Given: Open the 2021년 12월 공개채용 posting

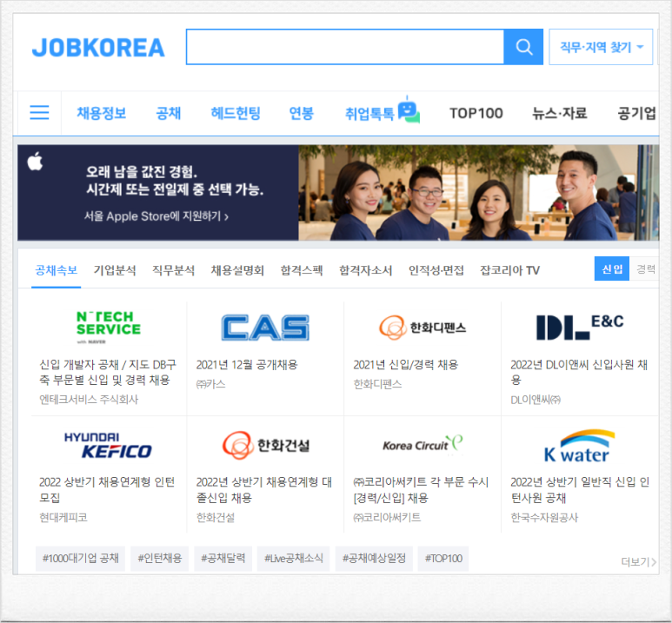Looking at the screenshot, I should click(x=247, y=365).
